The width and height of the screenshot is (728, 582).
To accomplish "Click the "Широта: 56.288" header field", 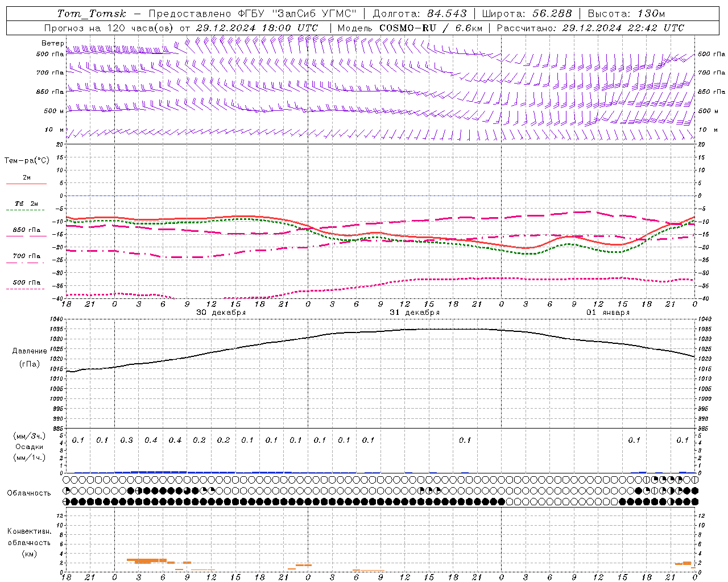I will pyautogui.click(x=527, y=14).
